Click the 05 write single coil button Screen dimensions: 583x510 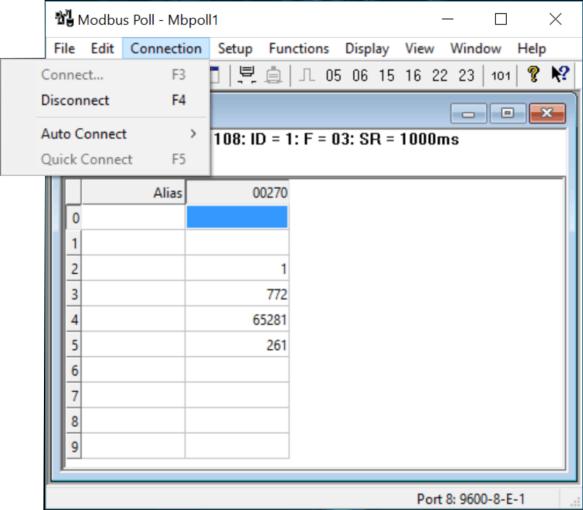[333, 75]
